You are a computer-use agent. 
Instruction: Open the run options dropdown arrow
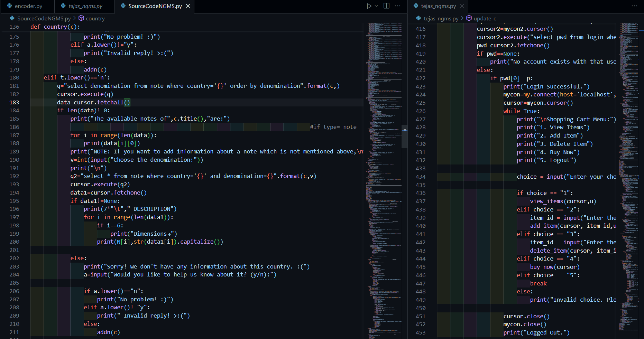376,6
